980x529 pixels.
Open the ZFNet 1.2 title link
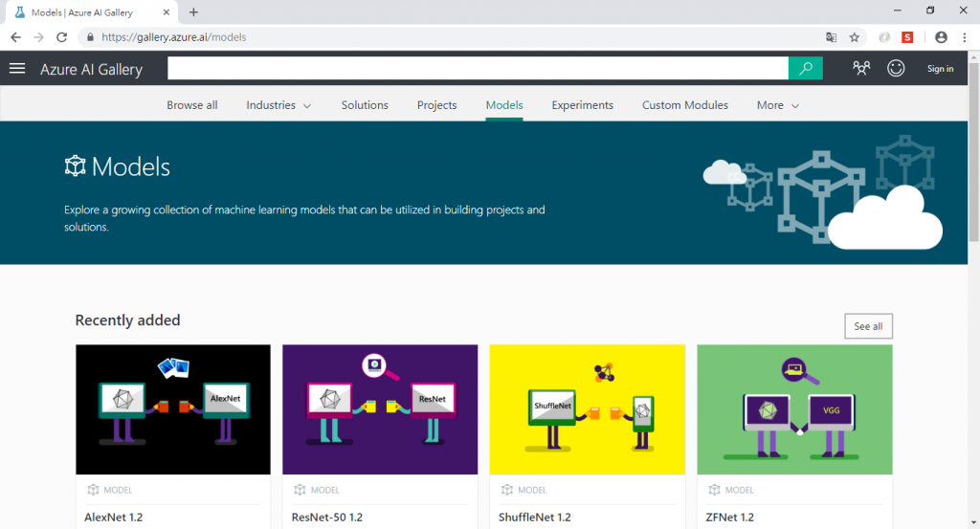729,518
